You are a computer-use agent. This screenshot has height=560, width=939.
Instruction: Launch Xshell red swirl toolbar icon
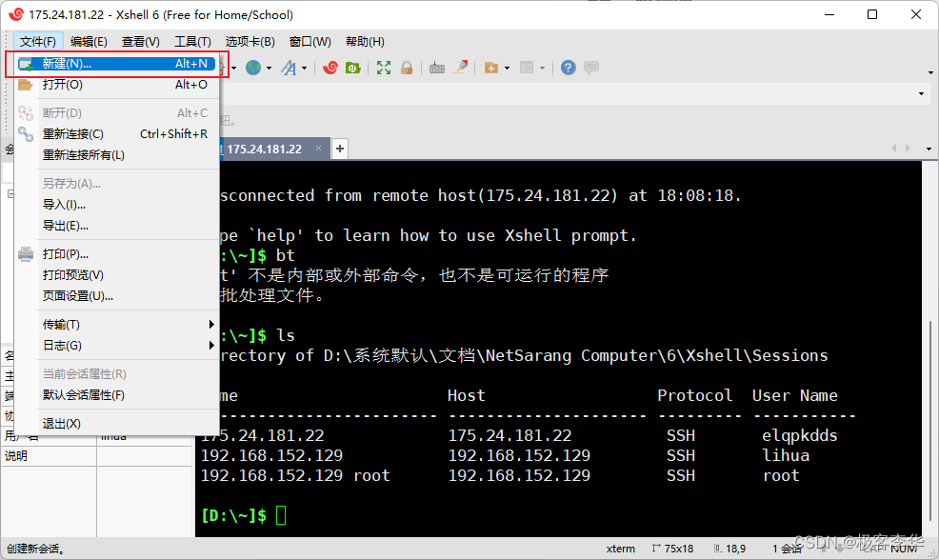point(330,68)
